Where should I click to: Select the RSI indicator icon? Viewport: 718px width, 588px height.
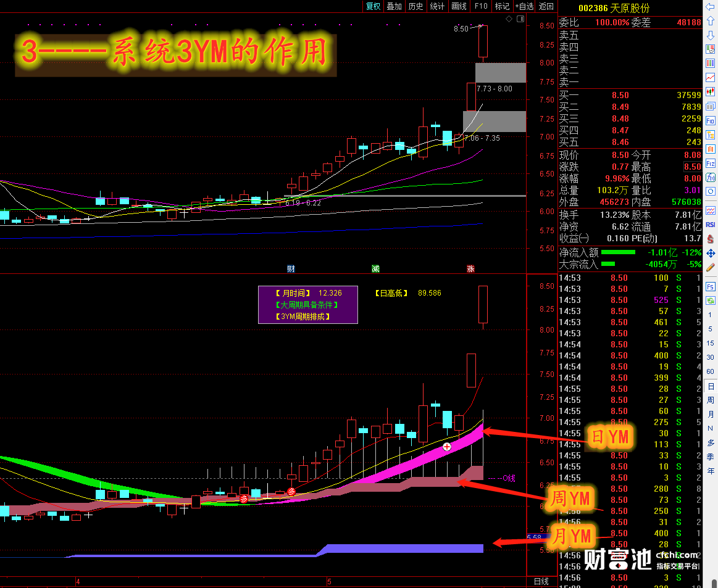(x=710, y=225)
